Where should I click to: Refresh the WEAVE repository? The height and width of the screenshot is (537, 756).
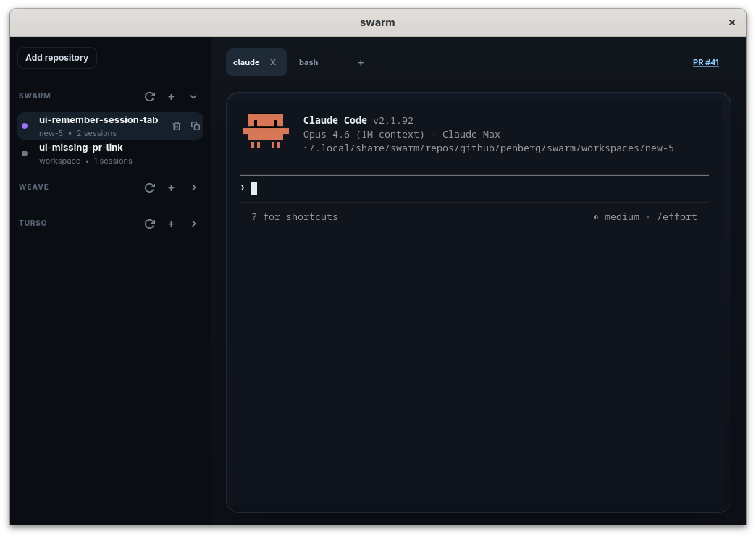[149, 187]
